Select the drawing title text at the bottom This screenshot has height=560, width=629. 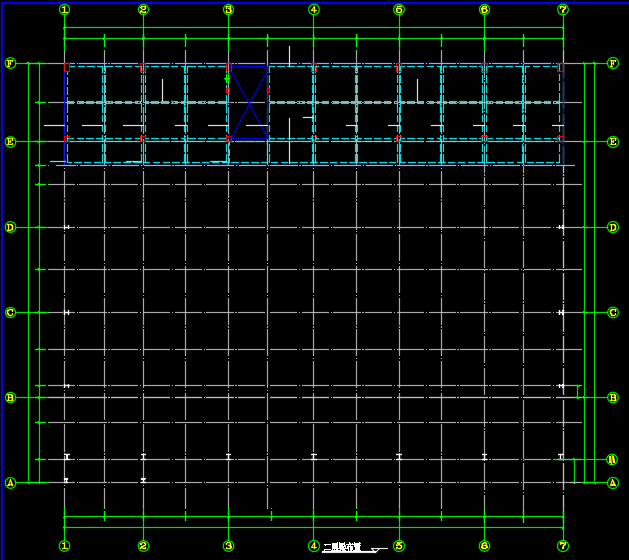click(341, 548)
